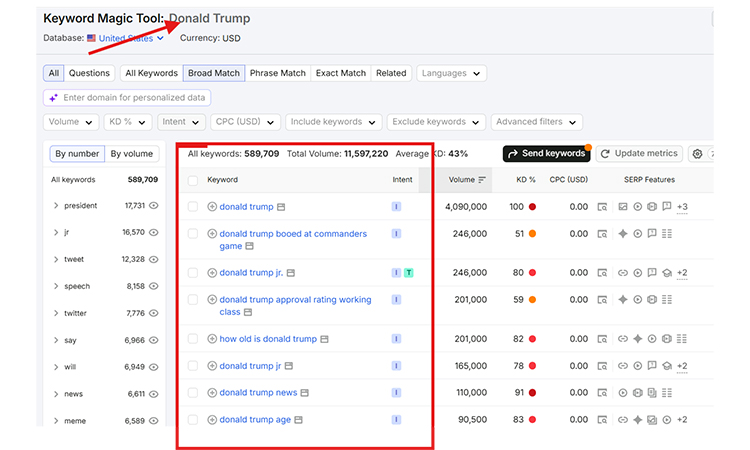Viewport: 750px width, 450px height.
Task: View SERP analysis for 'how old is donald trump'
Action: (x=602, y=339)
